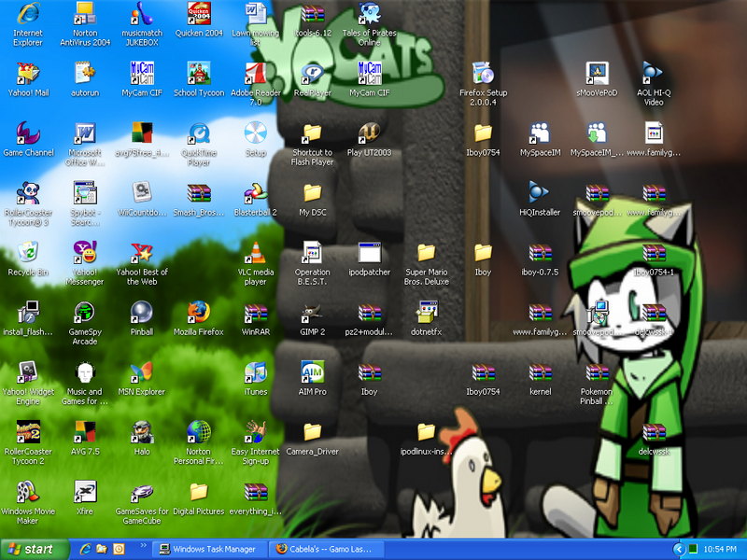The height and width of the screenshot is (560, 747).
Task: Select the Norton AntiVirus 2004 icon
Action: click(x=85, y=14)
